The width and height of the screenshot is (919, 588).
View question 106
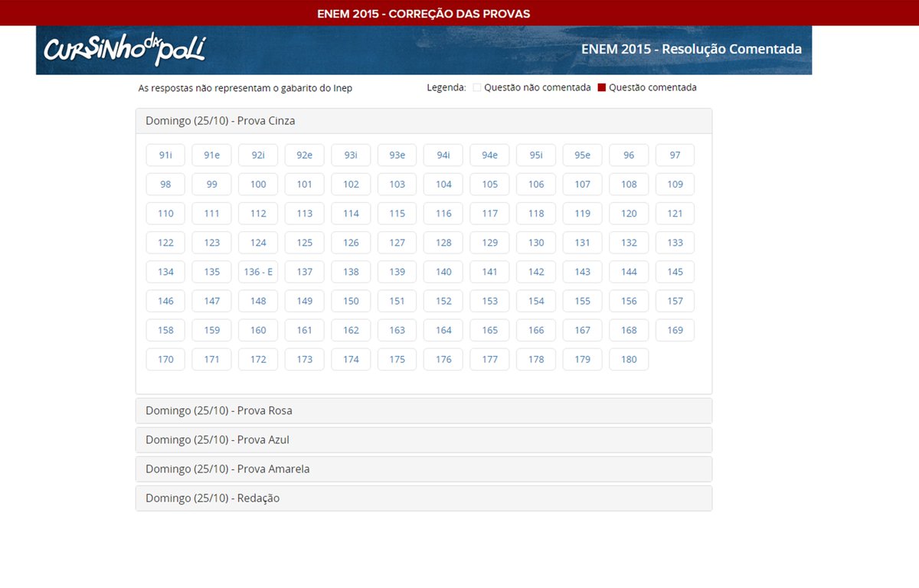[x=536, y=184]
